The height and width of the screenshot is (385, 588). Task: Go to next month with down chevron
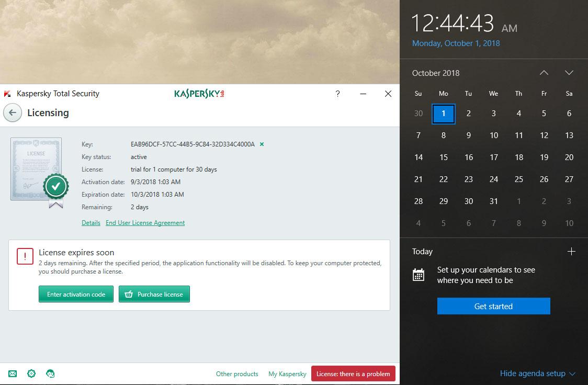(x=569, y=73)
